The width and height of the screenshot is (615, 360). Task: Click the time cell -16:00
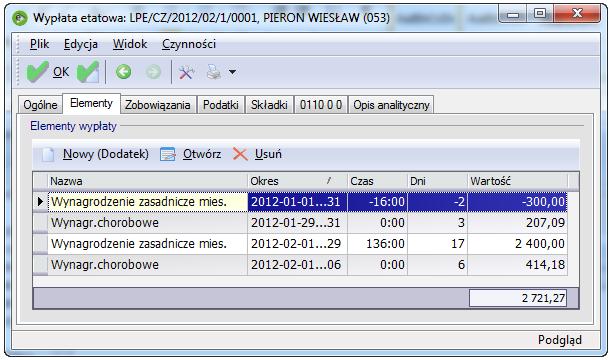click(x=377, y=202)
